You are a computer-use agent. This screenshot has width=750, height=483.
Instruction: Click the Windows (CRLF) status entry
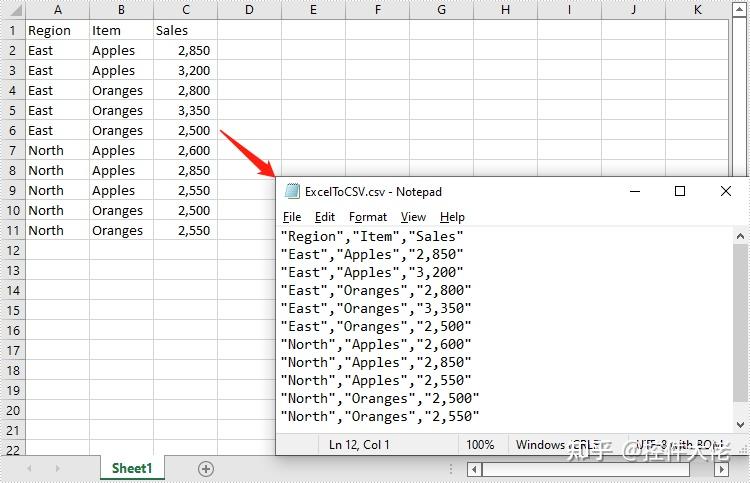point(558,445)
